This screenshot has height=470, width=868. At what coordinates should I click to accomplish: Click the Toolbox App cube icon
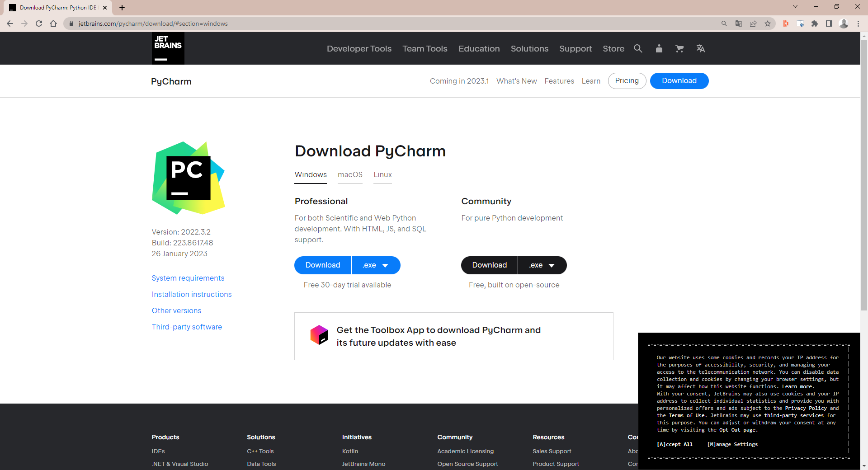click(319, 335)
